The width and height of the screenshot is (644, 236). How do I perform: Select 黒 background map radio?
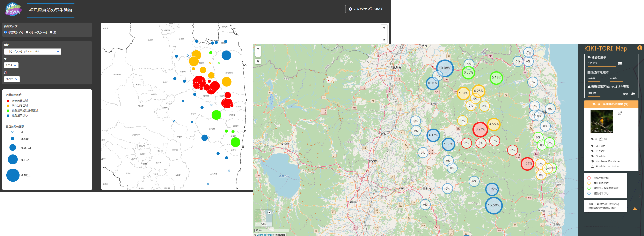click(51, 32)
